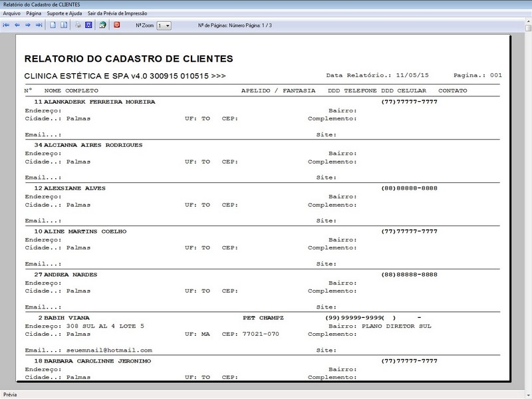Viewport: 532px width, 399px height.
Task: Jump to last page of report
Action: point(39,25)
